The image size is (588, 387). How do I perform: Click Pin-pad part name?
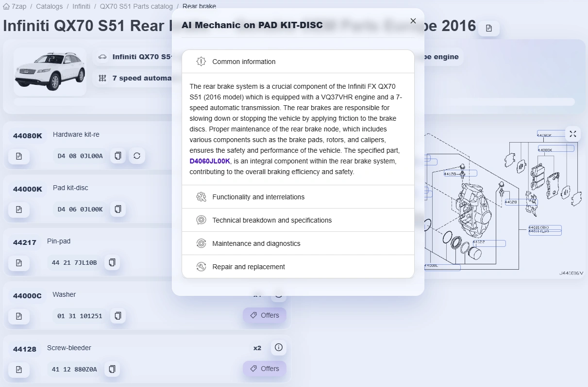[x=59, y=241]
